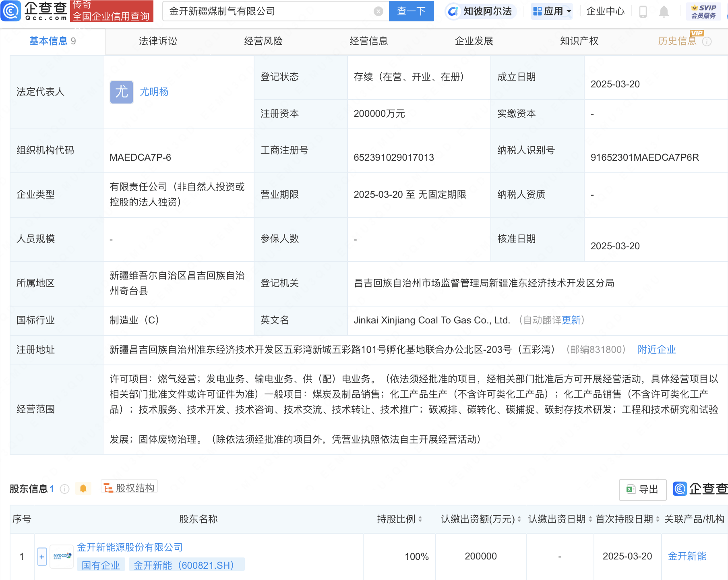Viewport: 728px width, 580px height.
Task: Click 导出 export button
Action: pyautogui.click(x=642, y=489)
